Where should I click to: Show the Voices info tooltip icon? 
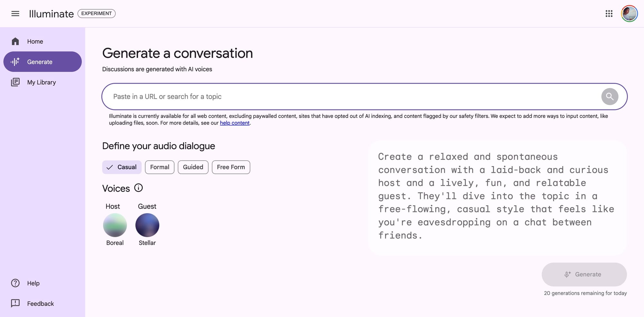point(138,188)
